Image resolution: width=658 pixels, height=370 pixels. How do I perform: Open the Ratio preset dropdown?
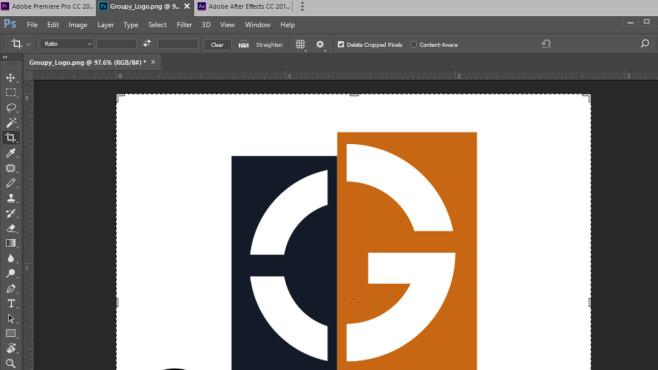[x=67, y=44]
